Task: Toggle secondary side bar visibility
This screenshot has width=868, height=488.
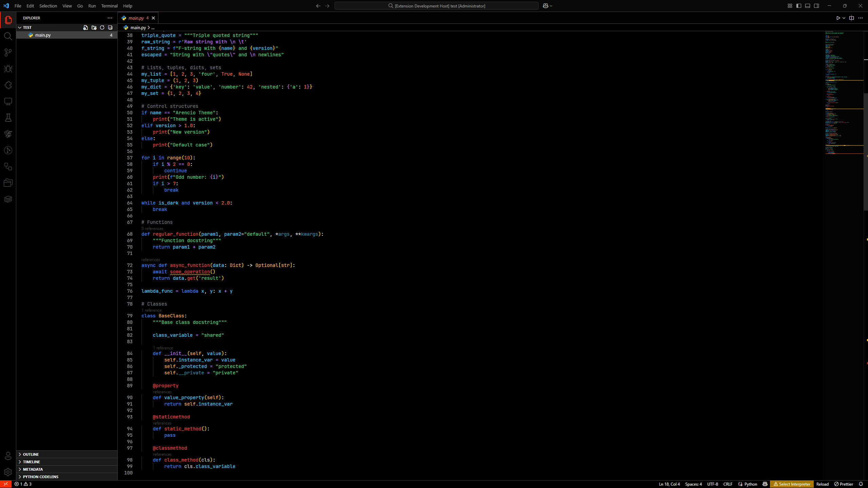Action: coord(816,6)
